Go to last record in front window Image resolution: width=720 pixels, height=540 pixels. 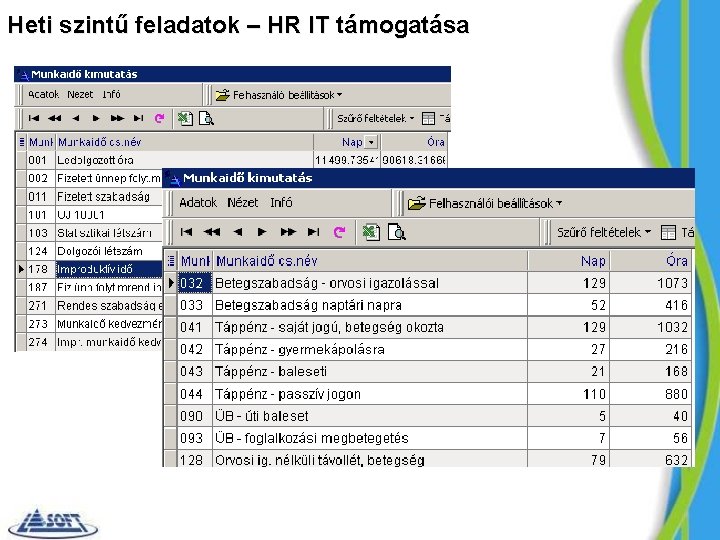(x=314, y=232)
